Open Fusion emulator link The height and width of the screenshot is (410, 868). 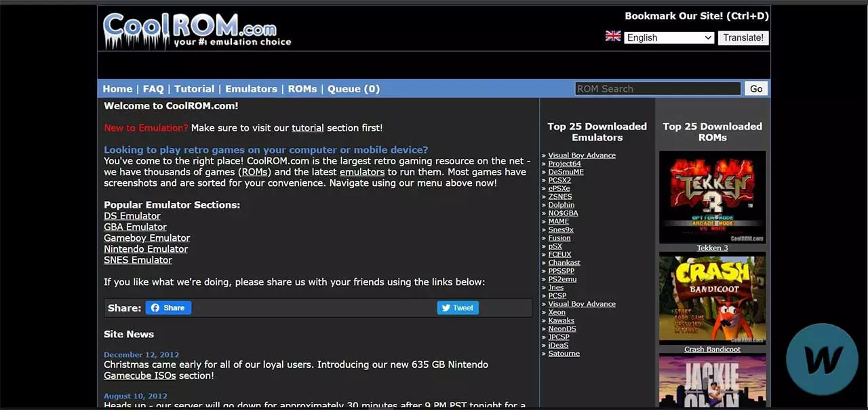(559, 238)
